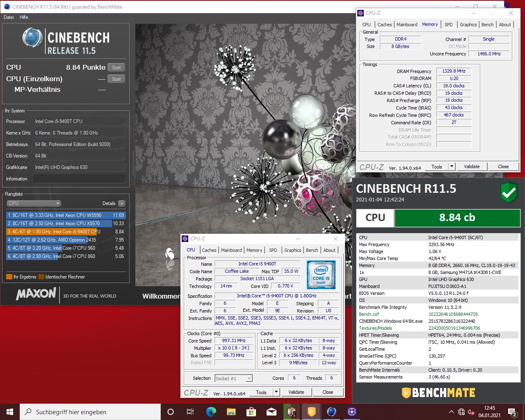The height and width of the screenshot is (420, 525).
Task: Open the Mail app from taskbar
Action: pyautogui.click(x=271, y=412)
